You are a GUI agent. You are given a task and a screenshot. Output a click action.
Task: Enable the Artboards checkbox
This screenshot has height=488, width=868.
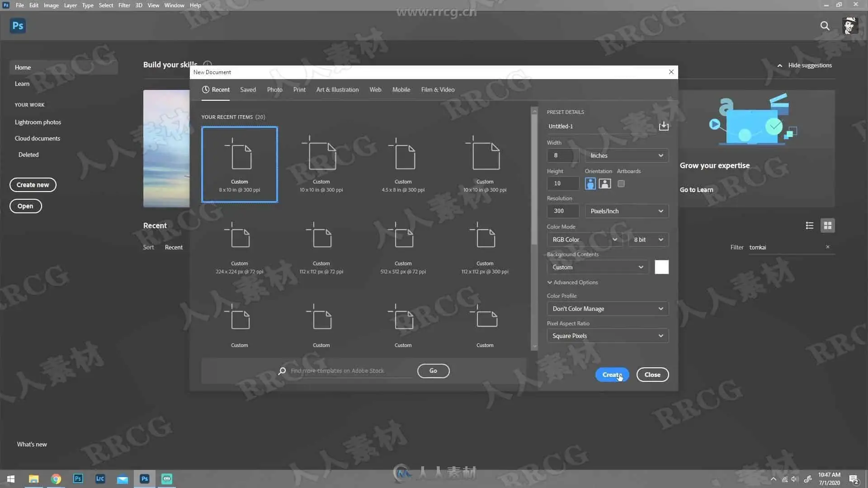point(621,183)
